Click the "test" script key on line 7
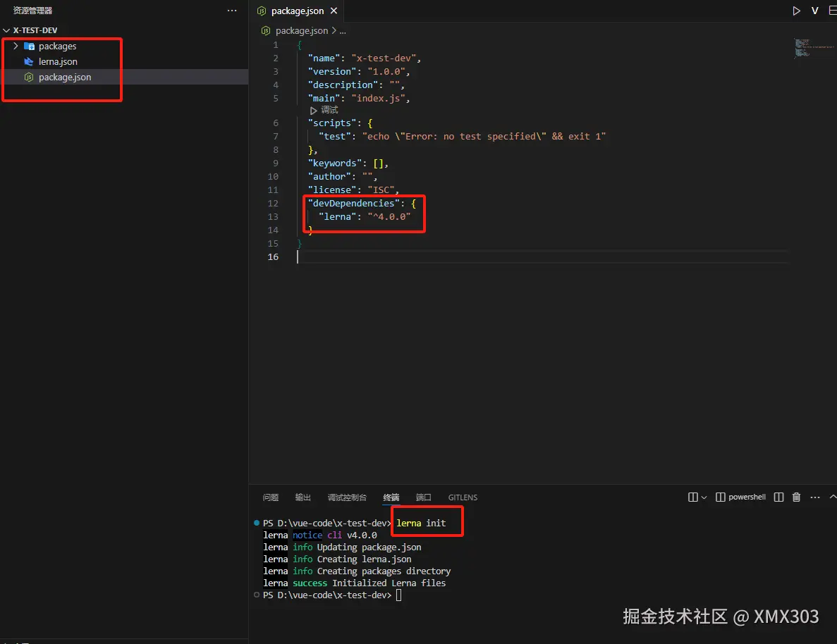 [334, 137]
